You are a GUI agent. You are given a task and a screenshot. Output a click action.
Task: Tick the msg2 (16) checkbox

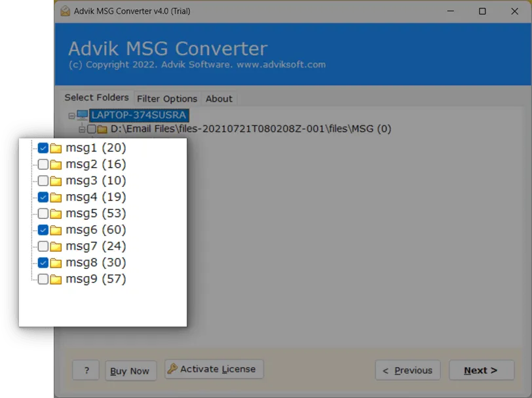pos(43,165)
